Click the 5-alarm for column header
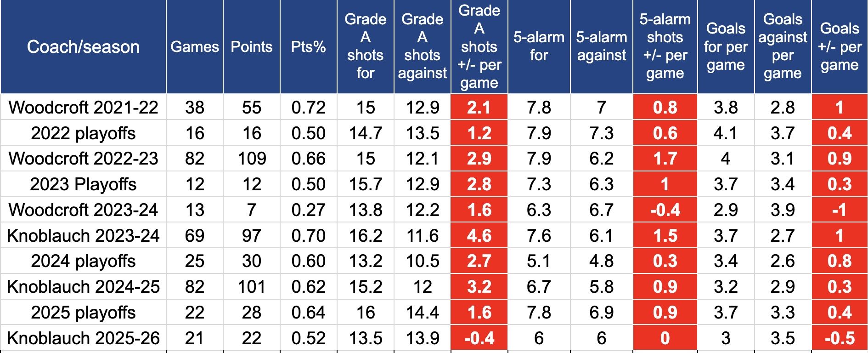Image resolution: width=868 pixels, height=353 pixels. click(539, 46)
